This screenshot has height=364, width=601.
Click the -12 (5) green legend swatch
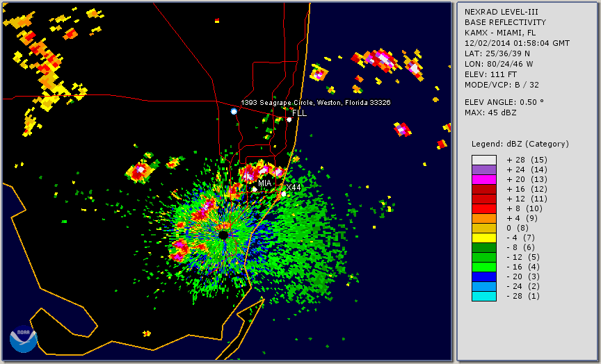484,258
